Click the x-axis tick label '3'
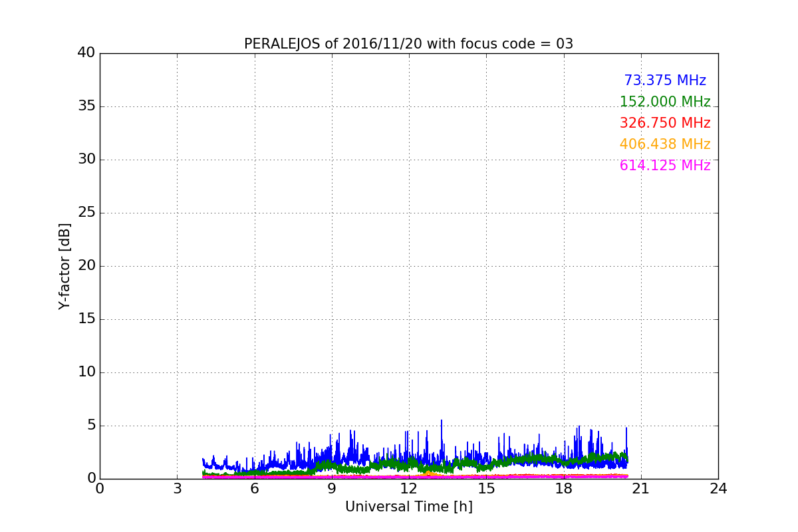 tap(177, 489)
